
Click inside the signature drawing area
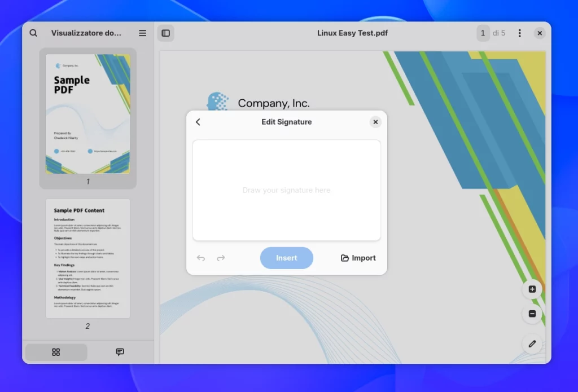click(x=286, y=190)
